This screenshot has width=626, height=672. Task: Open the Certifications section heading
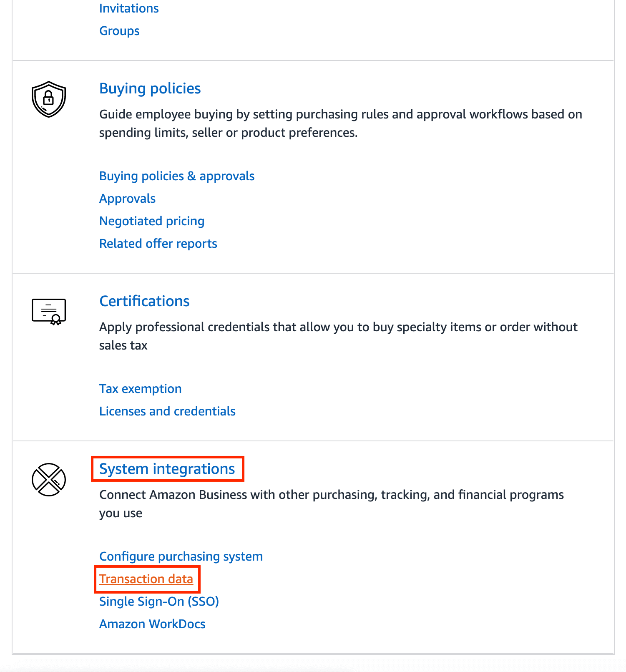[144, 301]
